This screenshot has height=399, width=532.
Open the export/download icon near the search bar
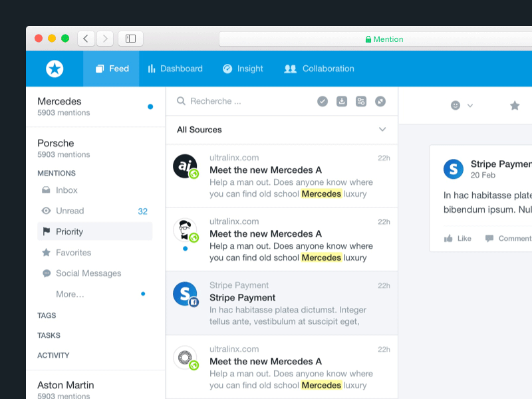341,101
